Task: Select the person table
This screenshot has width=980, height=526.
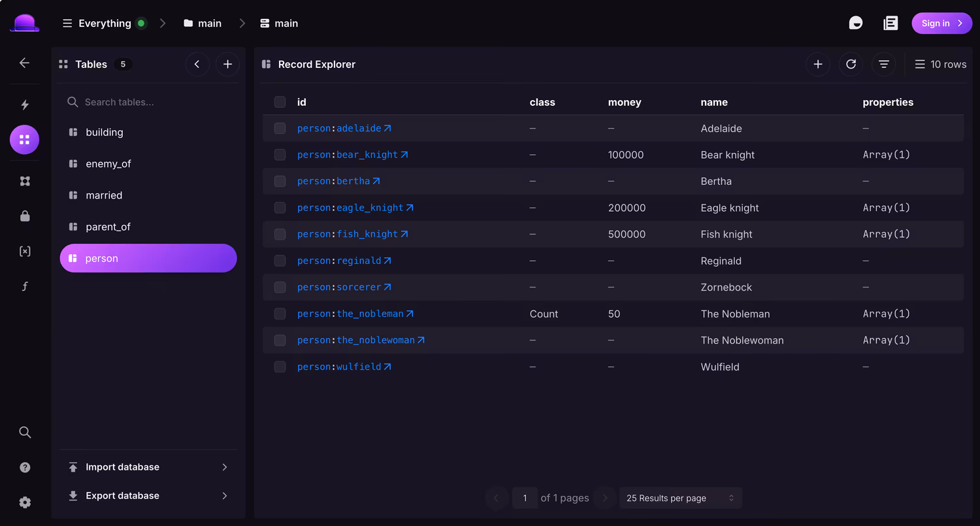Action: coord(148,258)
